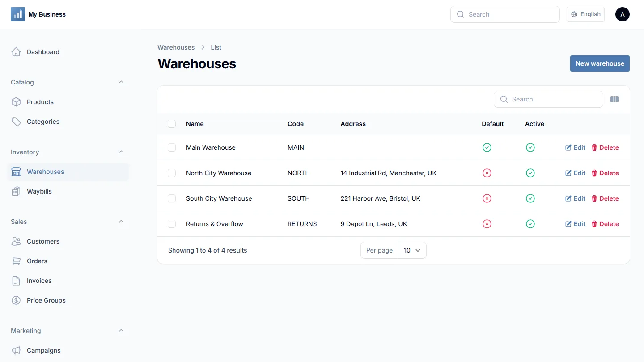Edit the South City Warehouse row
Viewport: 644px width, 362px height.
[x=575, y=198]
